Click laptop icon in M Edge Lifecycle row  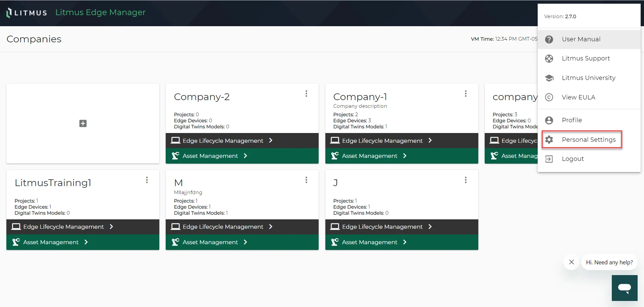coord(175,227)
